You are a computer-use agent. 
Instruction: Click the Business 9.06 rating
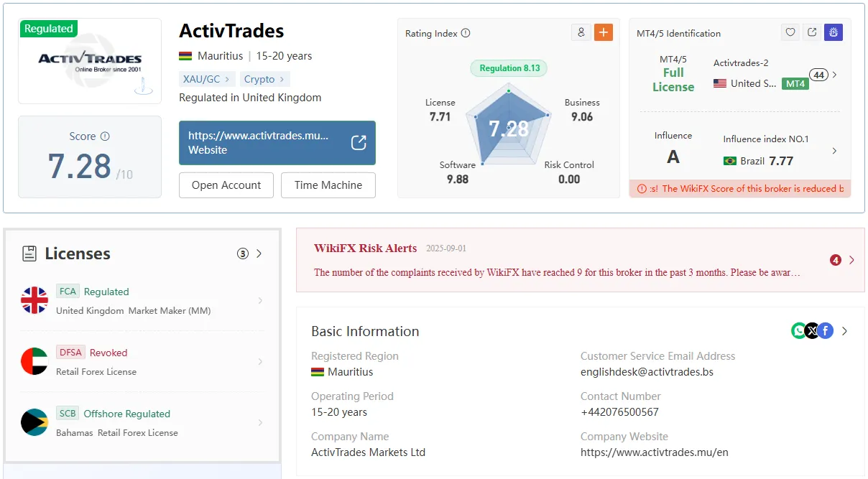click(582, 110)
